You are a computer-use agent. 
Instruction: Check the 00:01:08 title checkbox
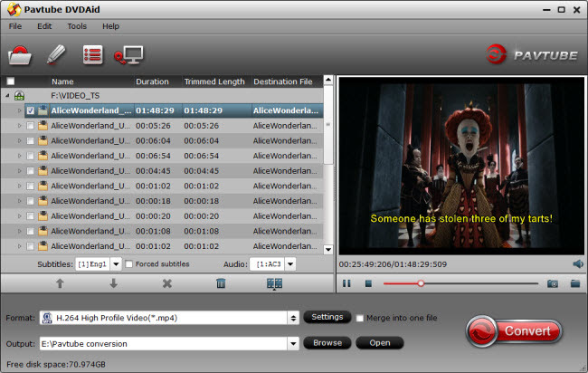pyautogui.click(x=31, y=231)
